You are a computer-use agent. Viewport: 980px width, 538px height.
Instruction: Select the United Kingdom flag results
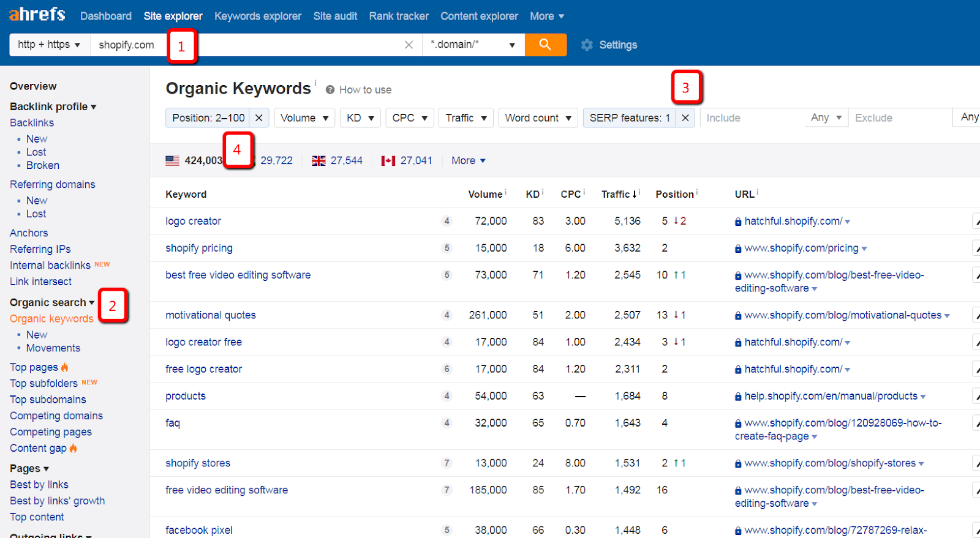coord(318,161)
